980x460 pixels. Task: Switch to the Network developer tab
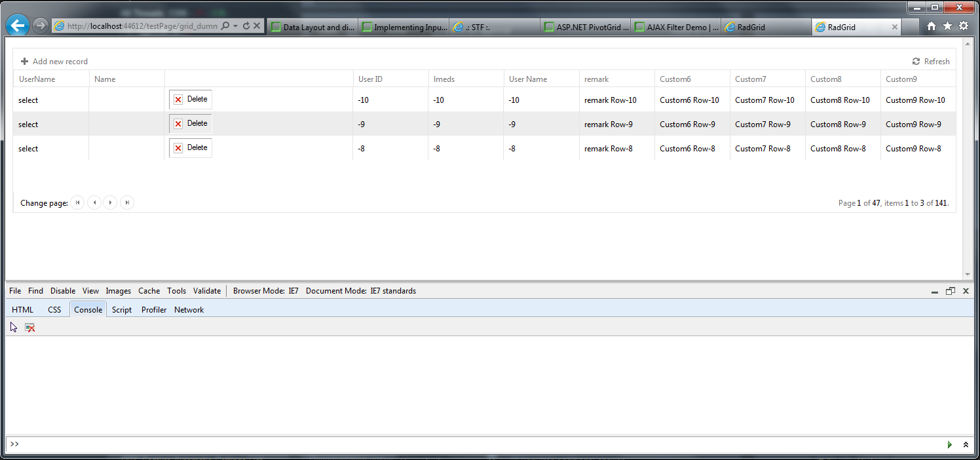pyautogui.click(x=189, y=310)
